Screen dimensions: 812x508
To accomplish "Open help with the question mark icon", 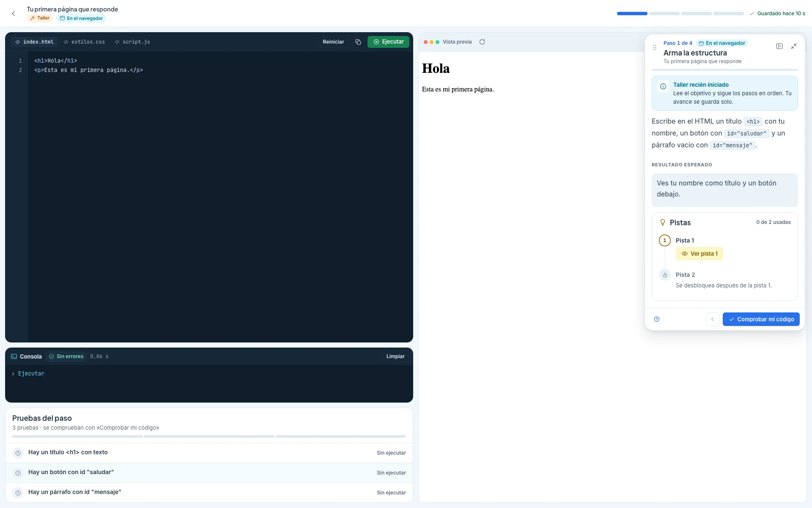I will 657,319.
